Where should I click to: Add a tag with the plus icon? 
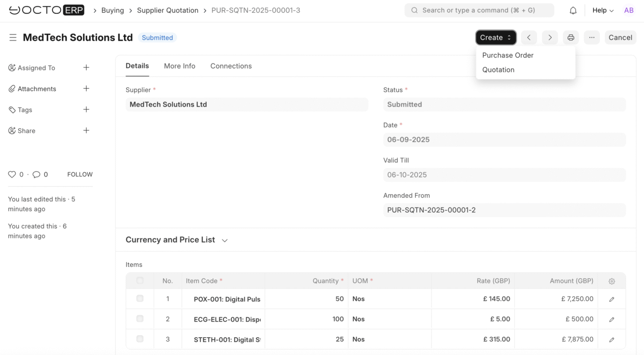click(86, 110)
